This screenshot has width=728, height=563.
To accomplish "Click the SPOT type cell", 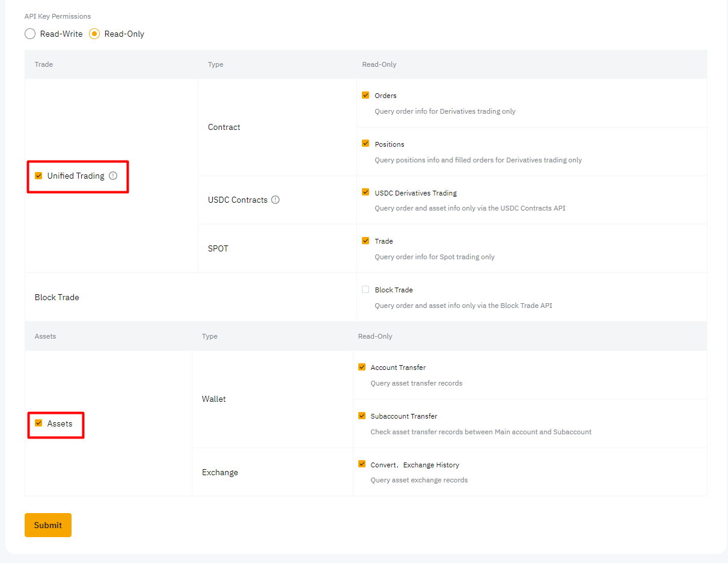I will coord(218,248).
